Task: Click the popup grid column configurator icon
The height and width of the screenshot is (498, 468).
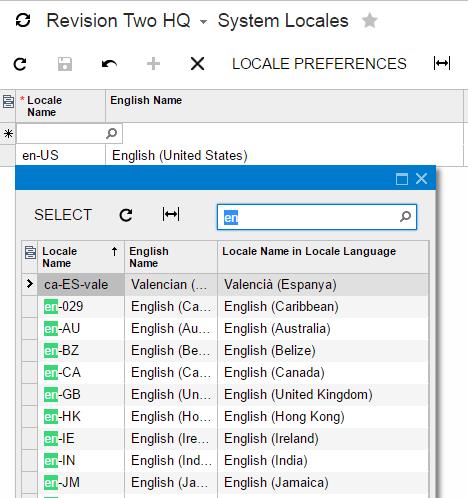Action: [x=30, y=253]
